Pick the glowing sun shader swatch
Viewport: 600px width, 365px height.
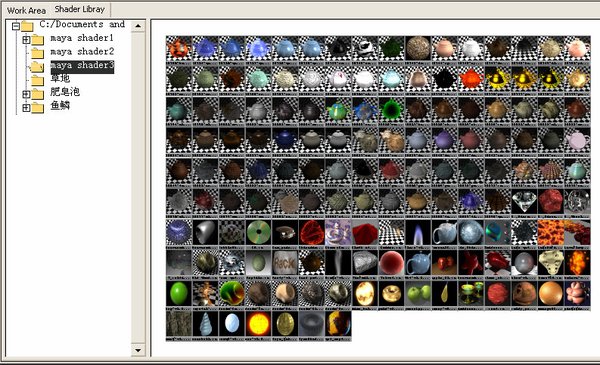click(x=258, y=324)
